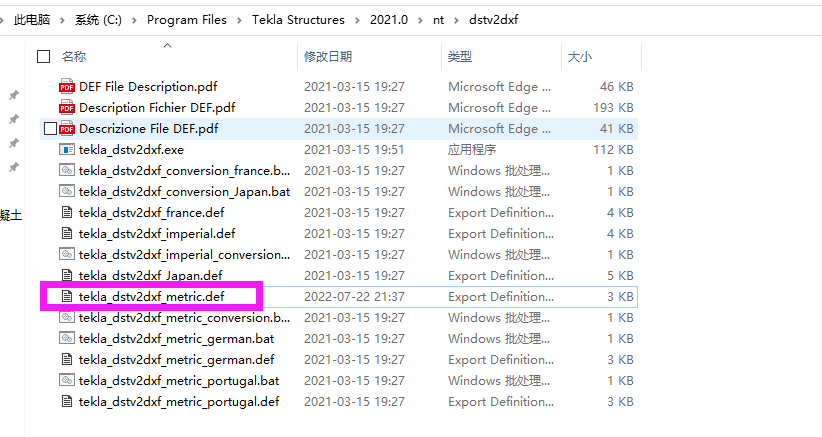Sort files by the 修改日期 column header
Image resolution: width=822 pixels, height=437 pixels.
(x=328, y=57)
